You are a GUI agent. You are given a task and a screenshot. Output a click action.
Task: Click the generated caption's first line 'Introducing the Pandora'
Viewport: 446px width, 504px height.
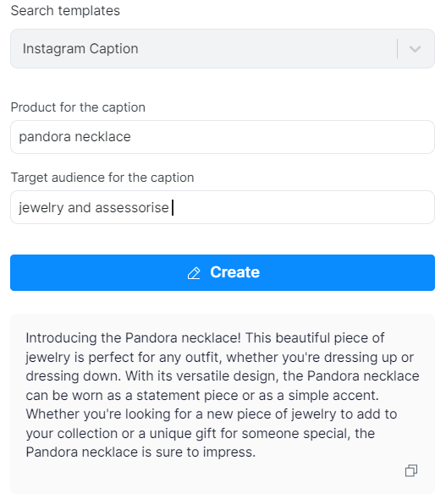(103, 338)
